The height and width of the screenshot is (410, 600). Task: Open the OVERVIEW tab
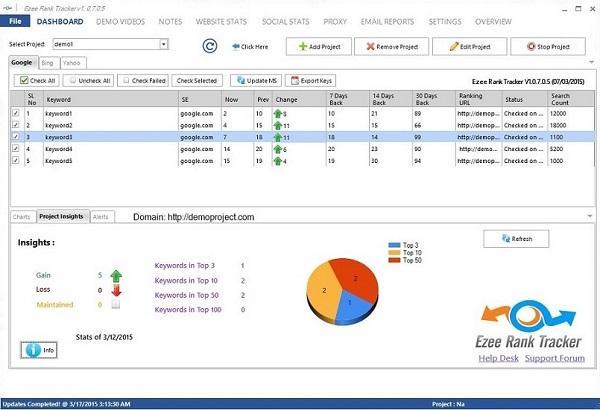click(x=493, y=21)
